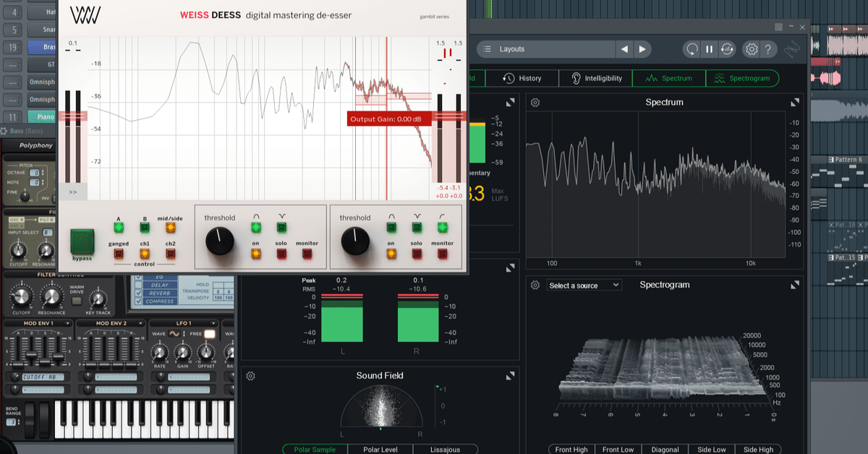Toggle the ch2 control button
This screenshot has width=868, height=454.
point(171,254)
